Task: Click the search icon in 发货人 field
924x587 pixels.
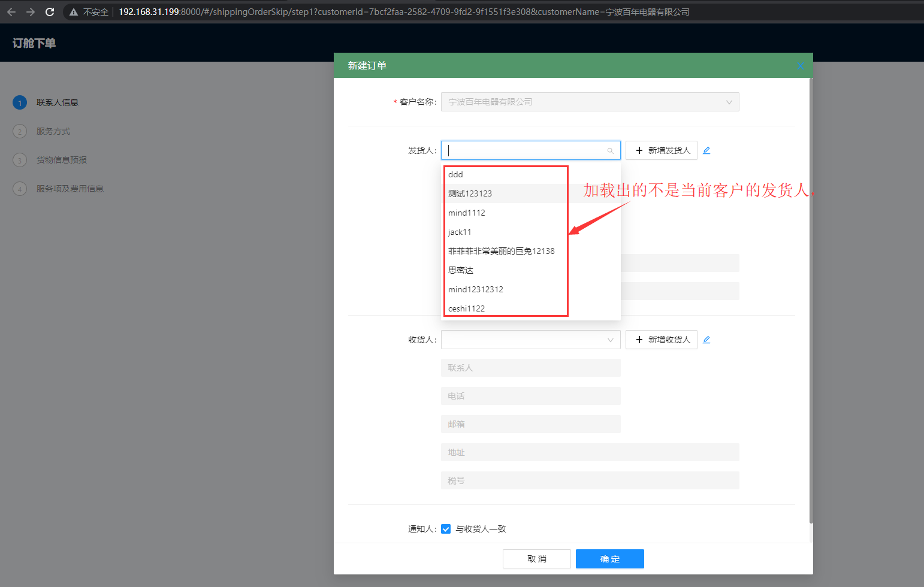Action: coord(610,151)
